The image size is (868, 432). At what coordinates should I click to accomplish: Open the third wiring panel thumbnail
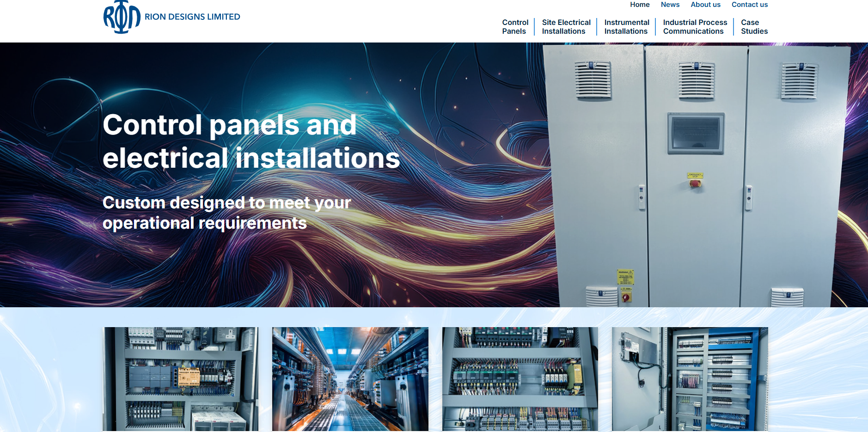(520, 379)
